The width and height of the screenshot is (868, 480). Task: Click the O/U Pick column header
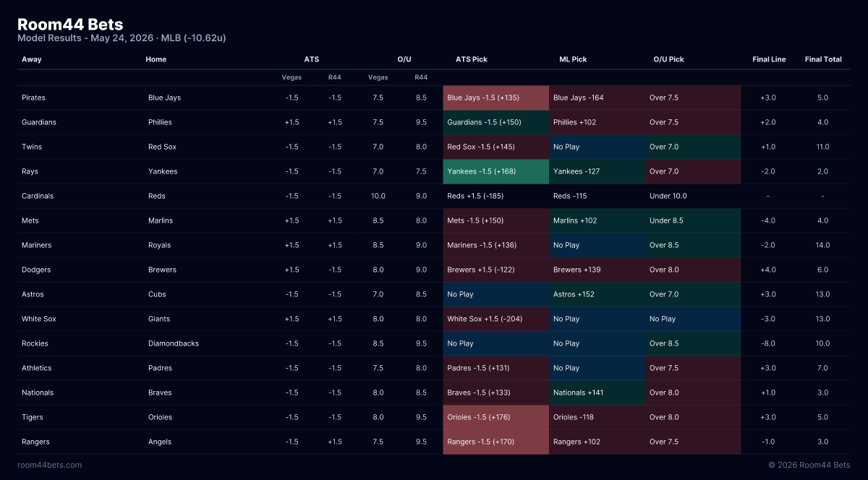click(668, 59)
